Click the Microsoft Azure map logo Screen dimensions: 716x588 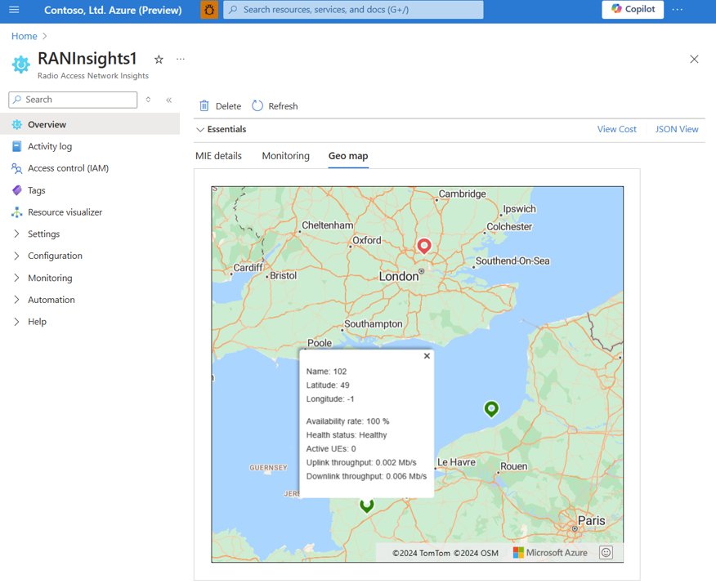[550, 552]
